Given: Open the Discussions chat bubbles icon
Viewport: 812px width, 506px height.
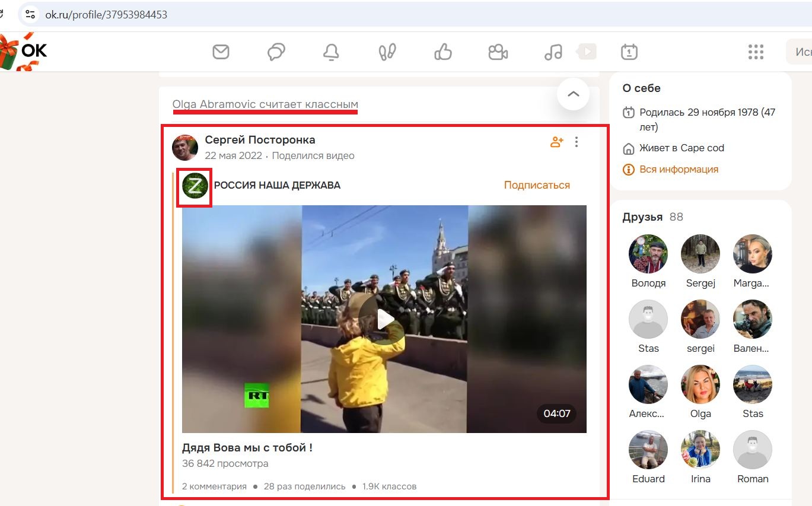Looking at the screenshot, I should [x=276, y=52].
